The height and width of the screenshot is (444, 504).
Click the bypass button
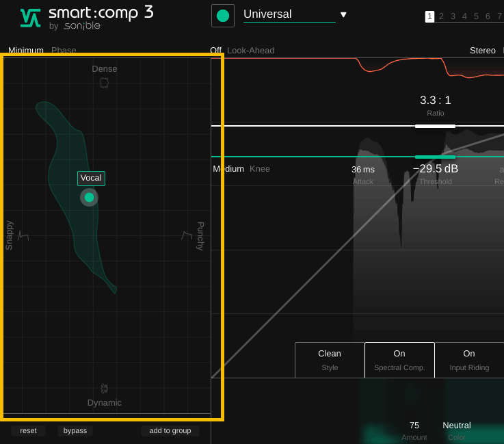75,431
